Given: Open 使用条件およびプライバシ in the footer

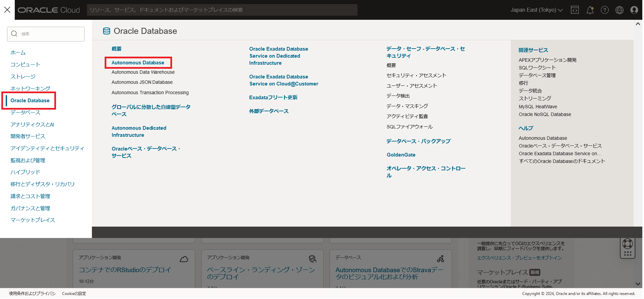Looking at the screenshot, I should 33,294.
